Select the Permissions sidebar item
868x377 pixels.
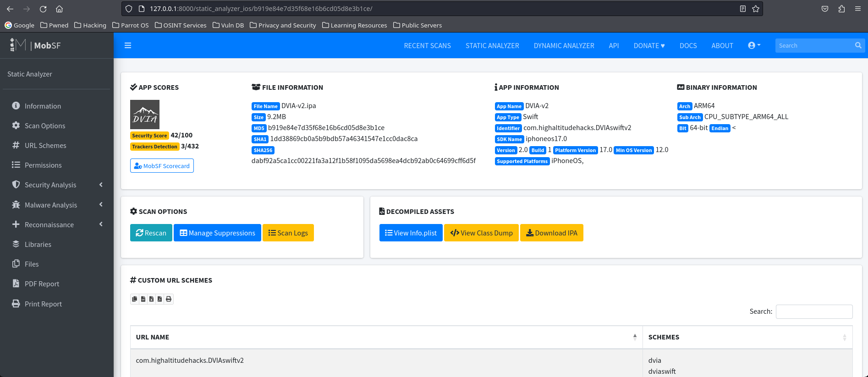[x=57, y=165]
